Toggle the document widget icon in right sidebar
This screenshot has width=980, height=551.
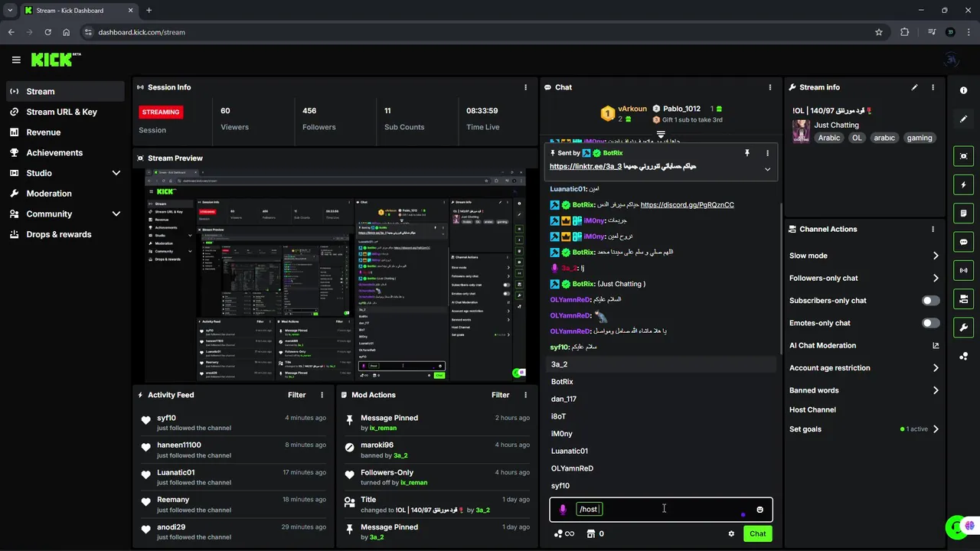coord(964,213)
